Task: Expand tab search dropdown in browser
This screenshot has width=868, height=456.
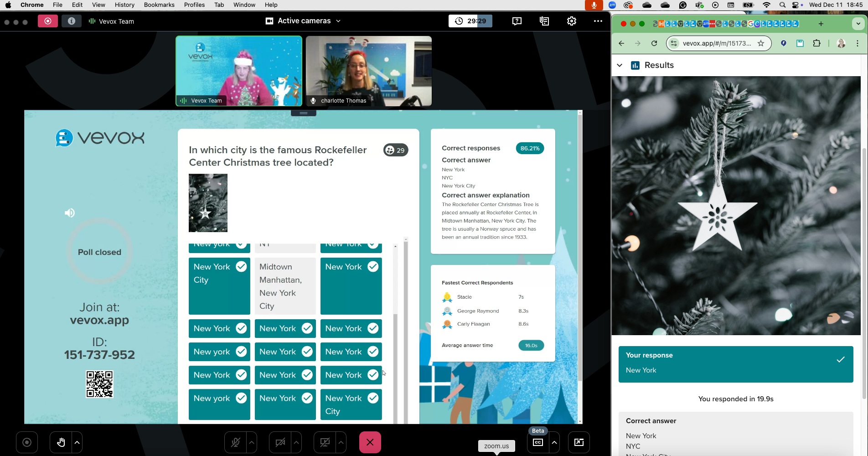Action: pyautogui.click(x=858, y=24)
